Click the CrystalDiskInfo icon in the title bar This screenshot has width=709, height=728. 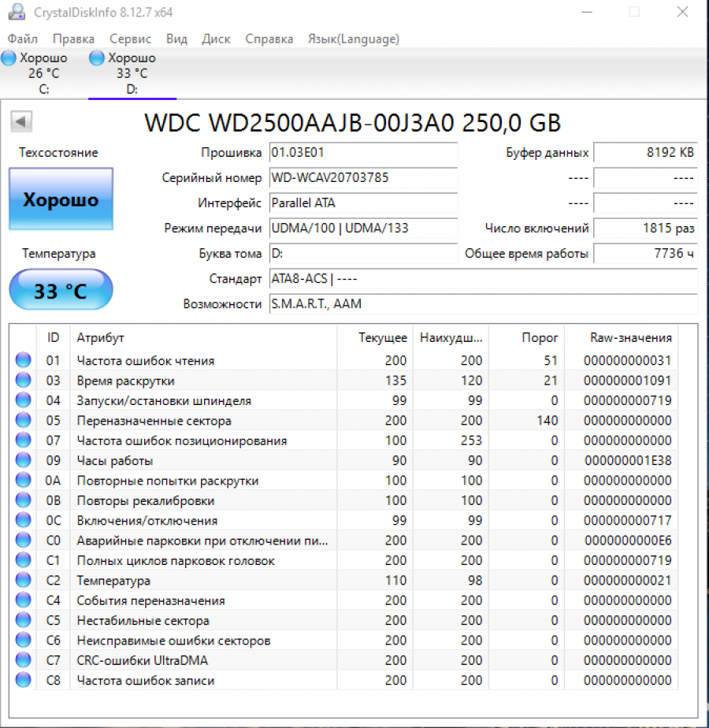click(17, 12)
